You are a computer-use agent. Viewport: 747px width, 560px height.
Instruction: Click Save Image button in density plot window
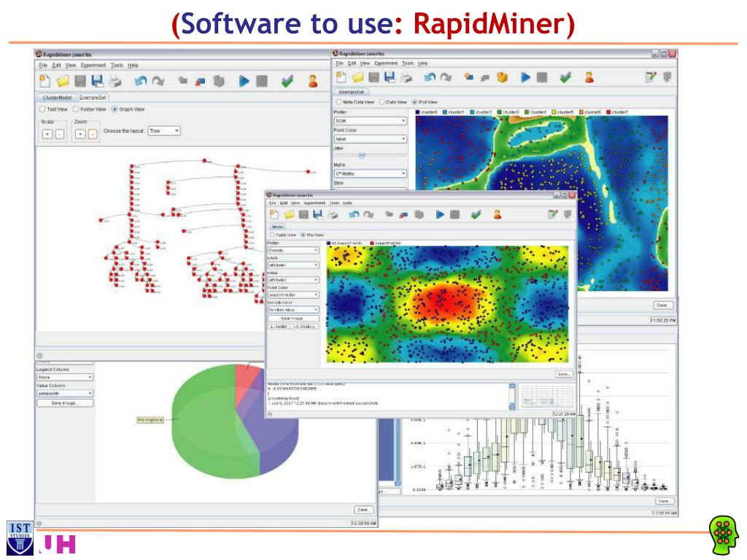[293, 318]
